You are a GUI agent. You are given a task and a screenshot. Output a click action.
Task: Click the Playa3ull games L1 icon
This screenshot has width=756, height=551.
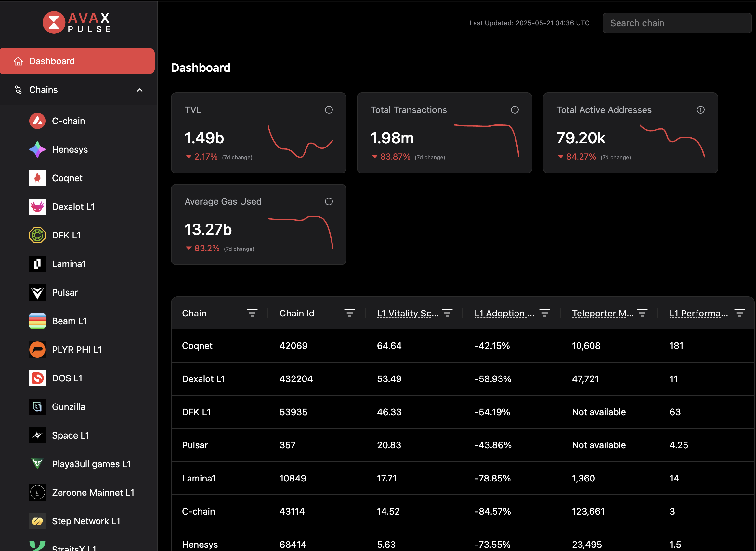click(37, 464)
